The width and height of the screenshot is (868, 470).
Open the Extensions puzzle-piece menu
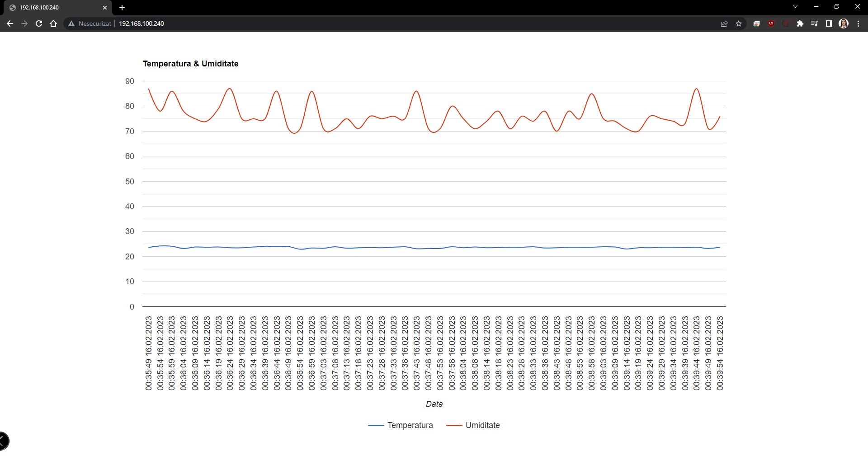tap(800, 23)
